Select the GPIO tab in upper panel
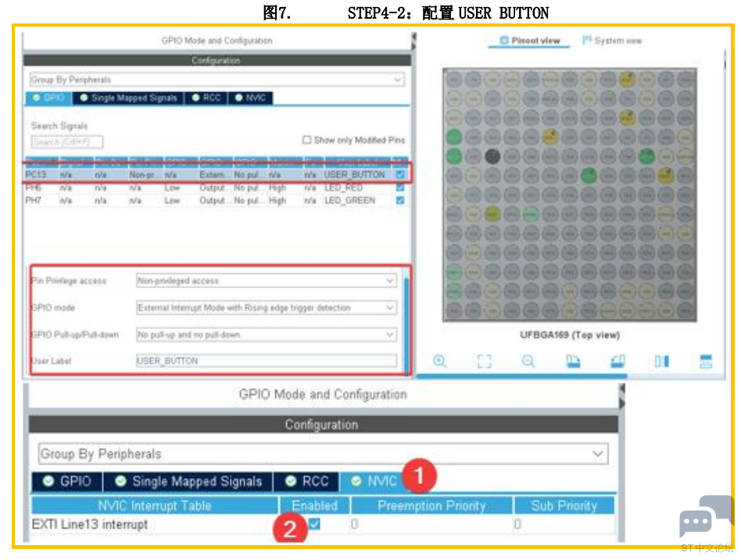 [48, 98]
